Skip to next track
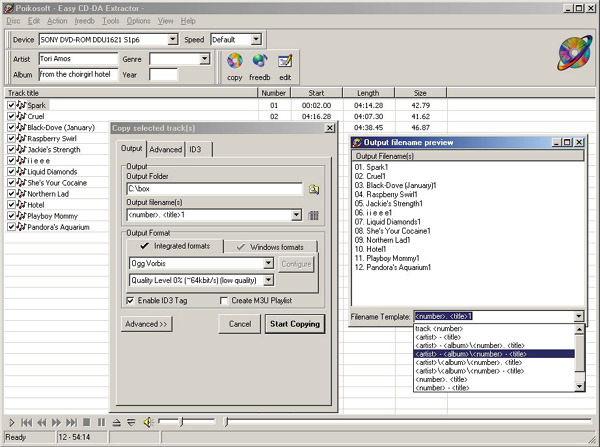 point(71,423)
